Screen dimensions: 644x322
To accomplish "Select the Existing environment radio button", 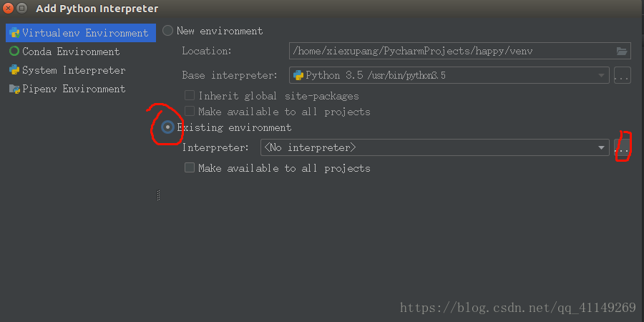I will coord(168,127).
